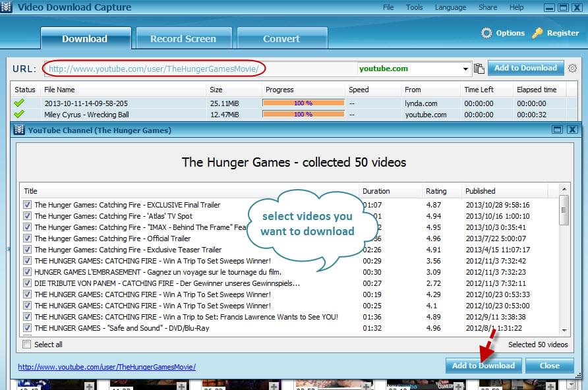Viewport: 588px width, 390px height.
Task: Click the Close button in the channel dialog
Action: point(549,365)
